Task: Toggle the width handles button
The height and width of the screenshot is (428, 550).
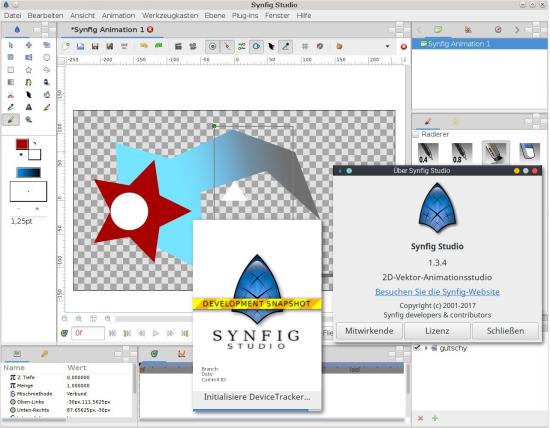Action: 271,46
